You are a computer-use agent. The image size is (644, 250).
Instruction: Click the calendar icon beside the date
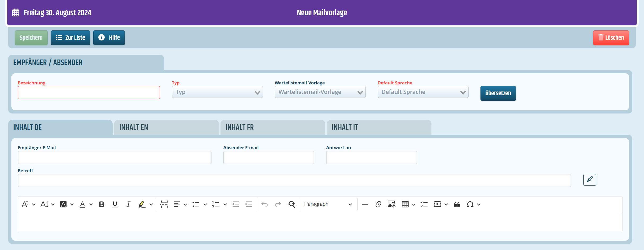(x=16, y=13)
